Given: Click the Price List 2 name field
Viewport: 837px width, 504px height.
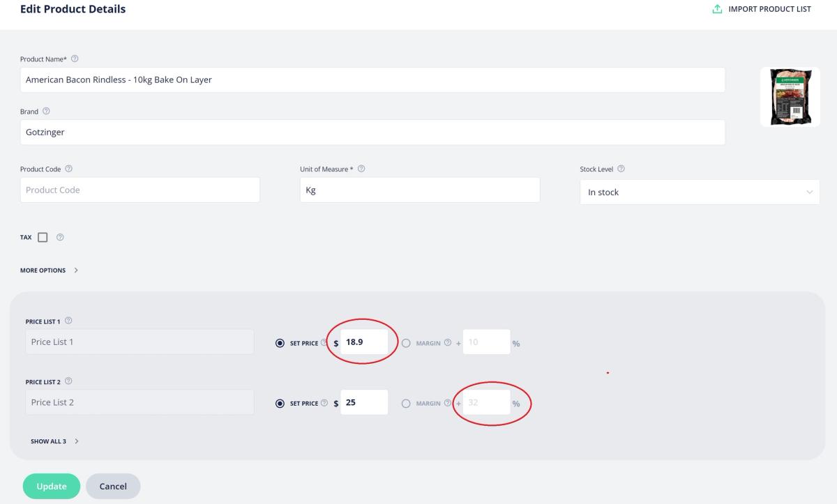Looking at the screenshot, I should (139, 402).
